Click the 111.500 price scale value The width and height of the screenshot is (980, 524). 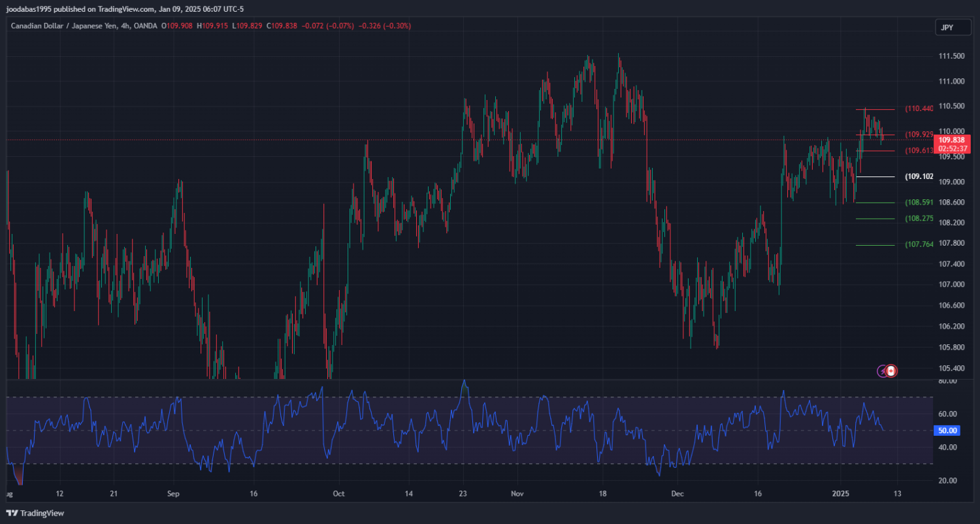pyautogui.click(x=951, y=57)
